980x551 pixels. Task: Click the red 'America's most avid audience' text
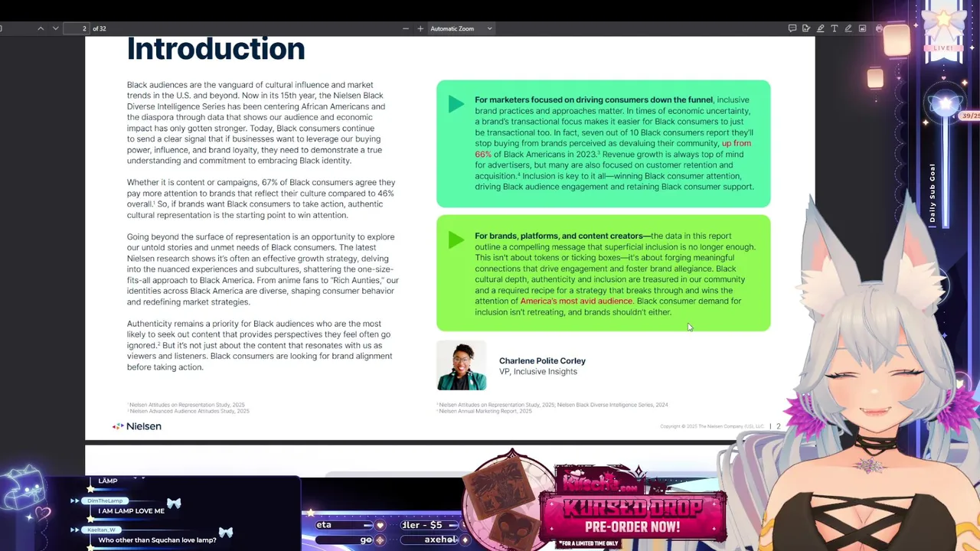coord(576,301)
